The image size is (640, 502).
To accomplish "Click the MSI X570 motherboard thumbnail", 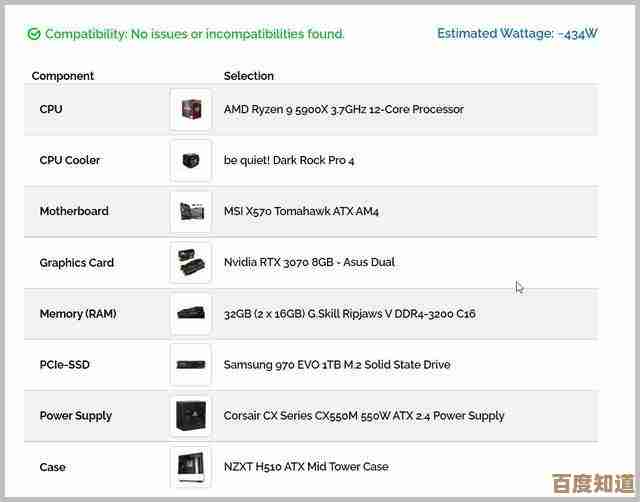I will [x=190, y=212].
